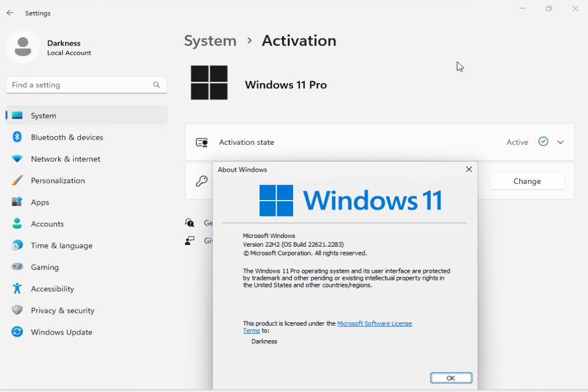
Task: Open Microsoft Software License link
Action: [x=374, y=323]
